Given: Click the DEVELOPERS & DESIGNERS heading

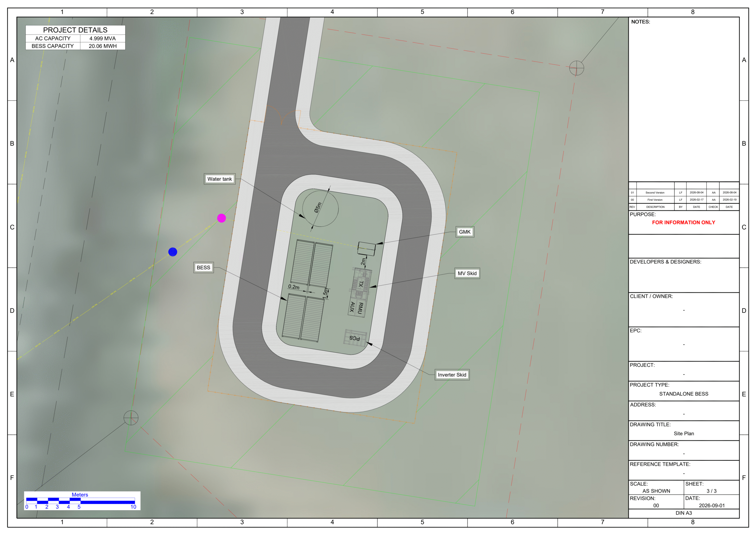Looking at the screenshot, I should point(665,262).
